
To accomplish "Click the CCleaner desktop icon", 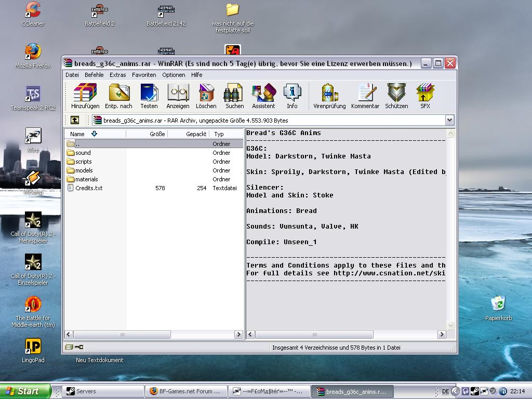I will (x=33, y=14).
